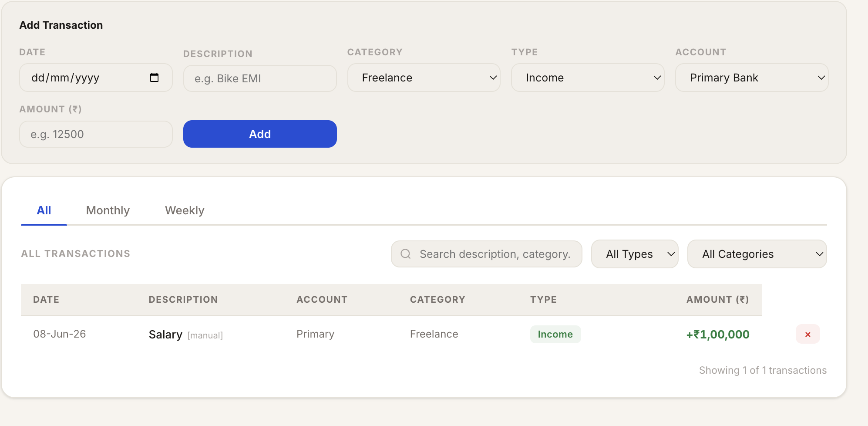Click the [manual] tag next to Salary

pyautogui.click(x=205, y=335)
